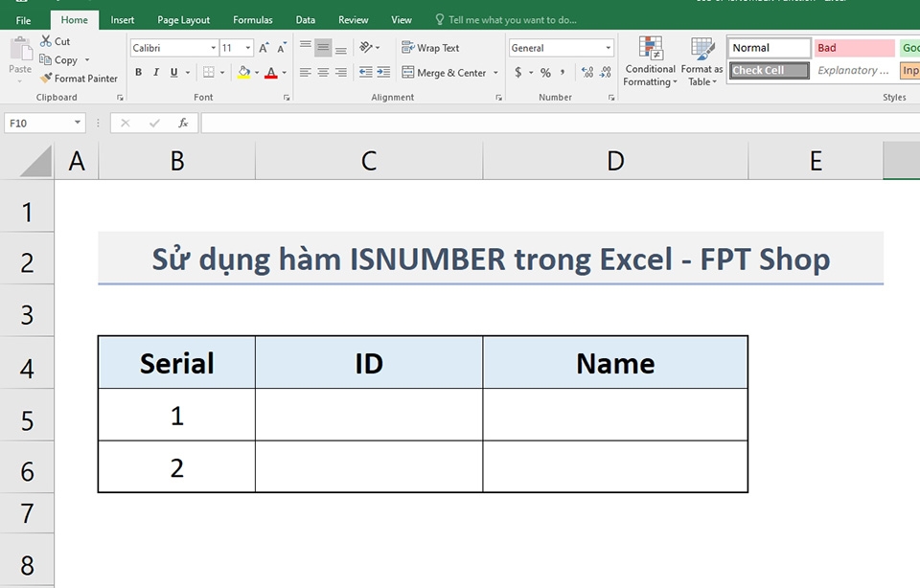This screenshot has height=588, width=920.
Task: Apply Bold formatting to the selection
Action: [138, 72]
